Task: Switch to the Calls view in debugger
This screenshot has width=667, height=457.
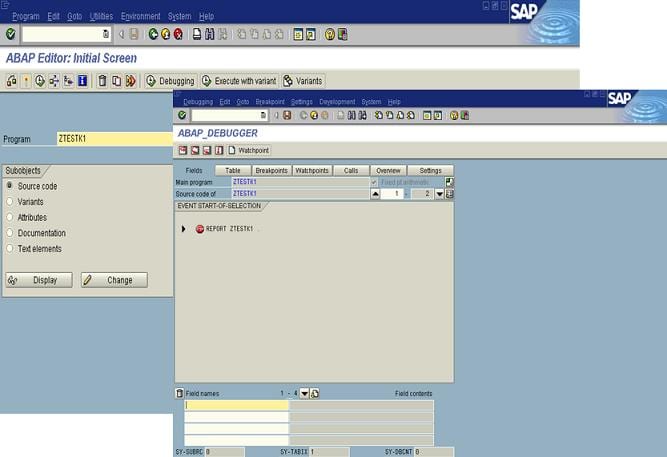Action: pyautogui.click(x=351, y=170)
